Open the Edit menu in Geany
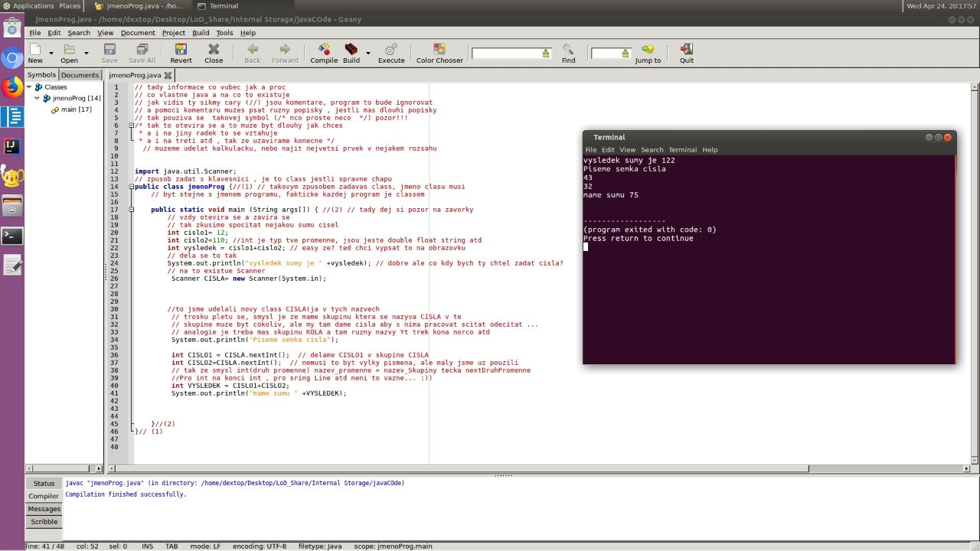Screen dimensions: 980x551 (x=54, y=33)
